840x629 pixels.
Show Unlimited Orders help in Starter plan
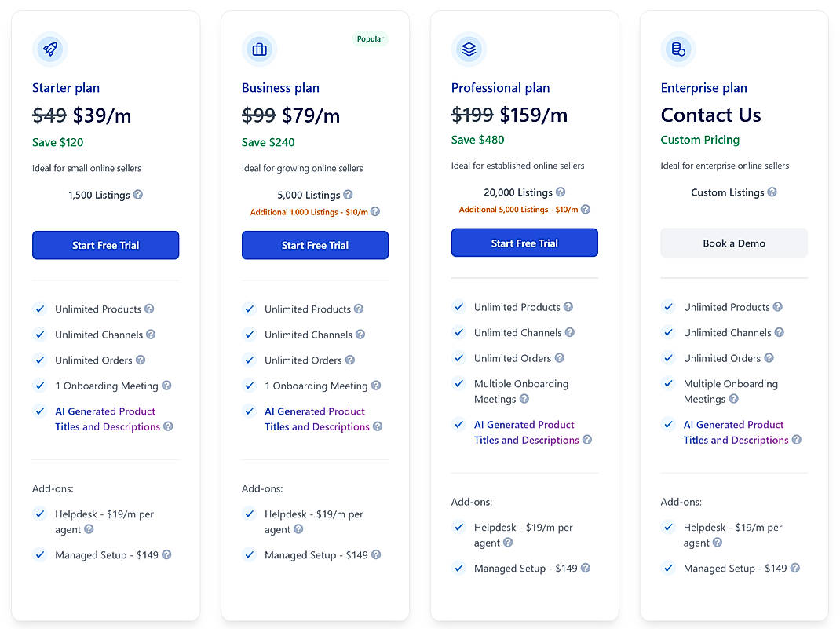click(141, 360)
